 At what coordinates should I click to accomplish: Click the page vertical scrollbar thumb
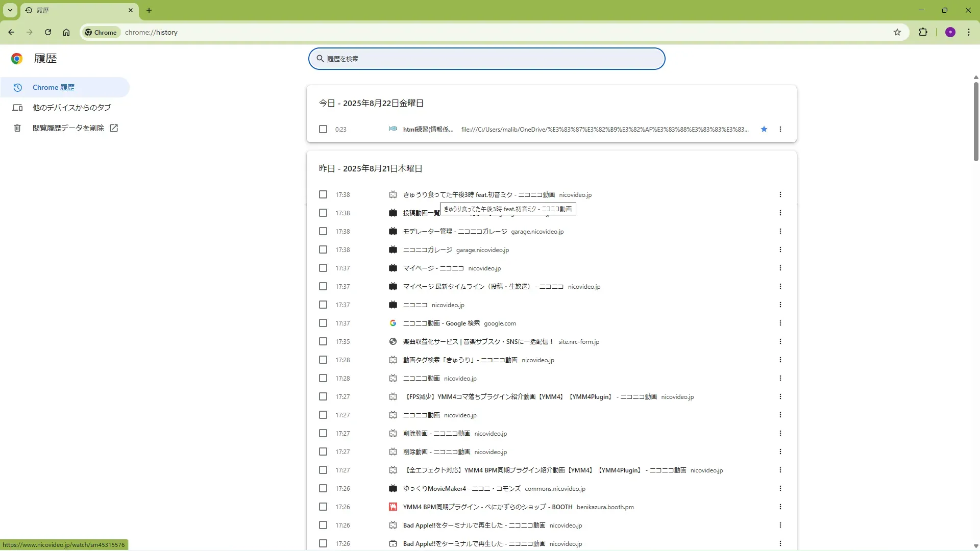(x=975, y=121)
